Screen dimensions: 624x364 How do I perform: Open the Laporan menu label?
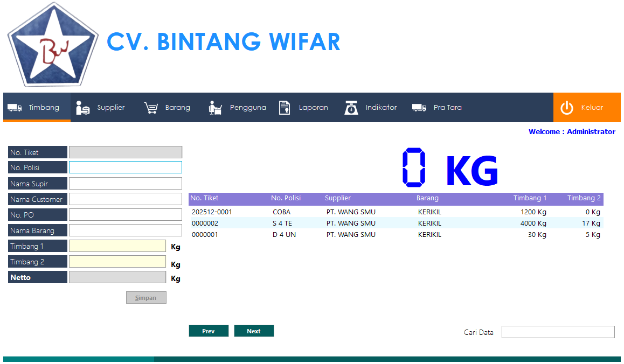coord(314,107)
